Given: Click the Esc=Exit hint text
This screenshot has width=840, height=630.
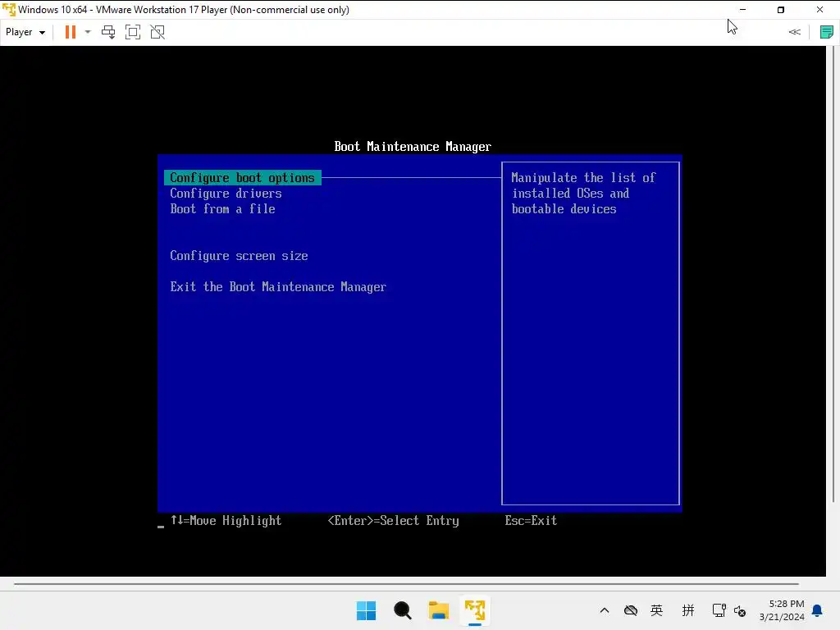Looking at the screenshot, I should coord(531,521).
